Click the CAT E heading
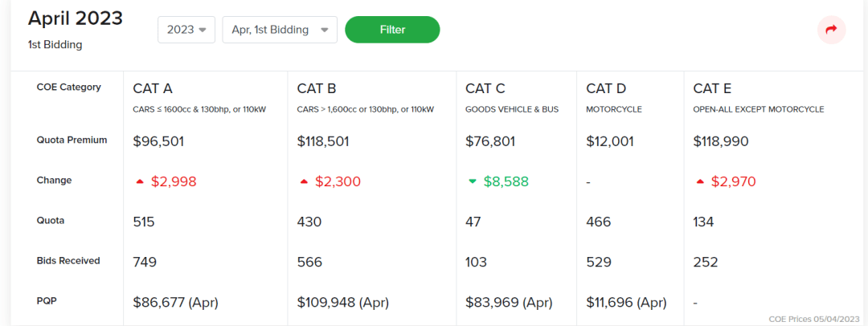Viewport: 868px width, 326px height. click(x=712, y=88)
